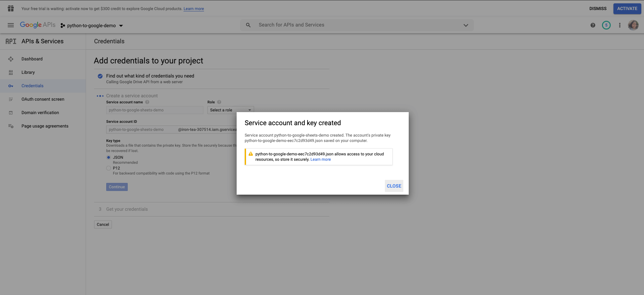Click the API icon beside APIs & Services
The height and width of the screenshot is (295, 644).
point(11,41)
